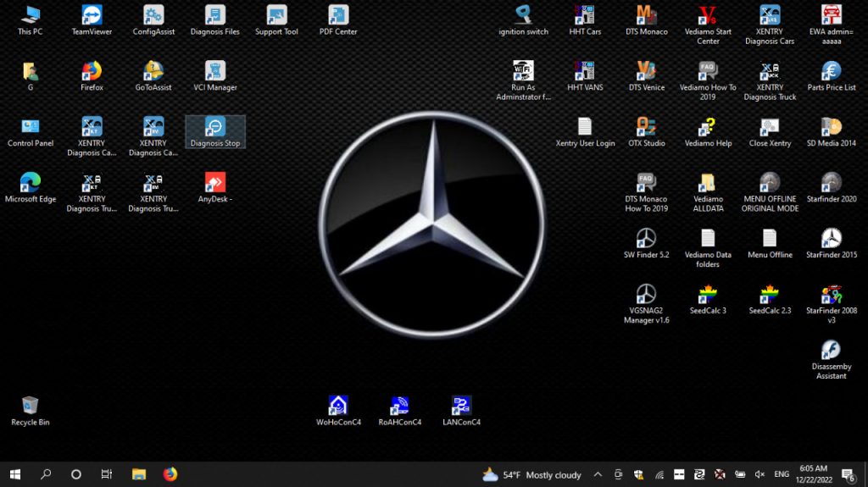The width and height of the screenshot is (868, 487).
Task: Open the Windows Start menu
Action: click(x=15, y=474)
